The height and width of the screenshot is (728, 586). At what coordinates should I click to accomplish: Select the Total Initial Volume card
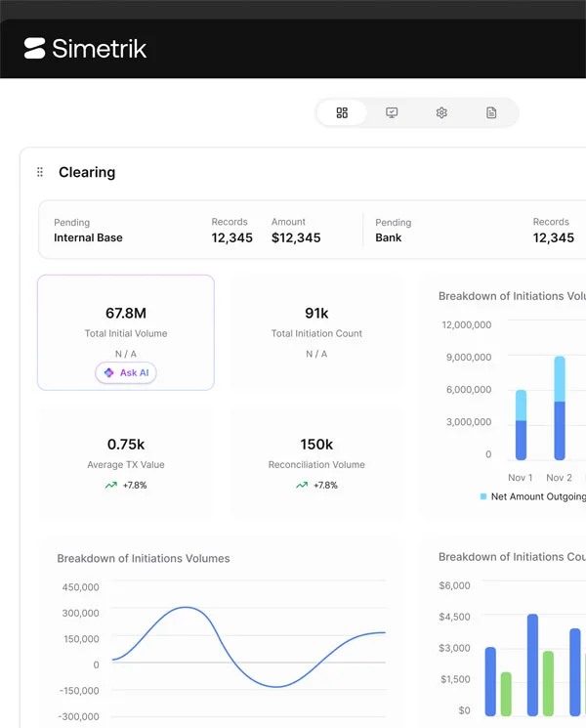point(126,332)
